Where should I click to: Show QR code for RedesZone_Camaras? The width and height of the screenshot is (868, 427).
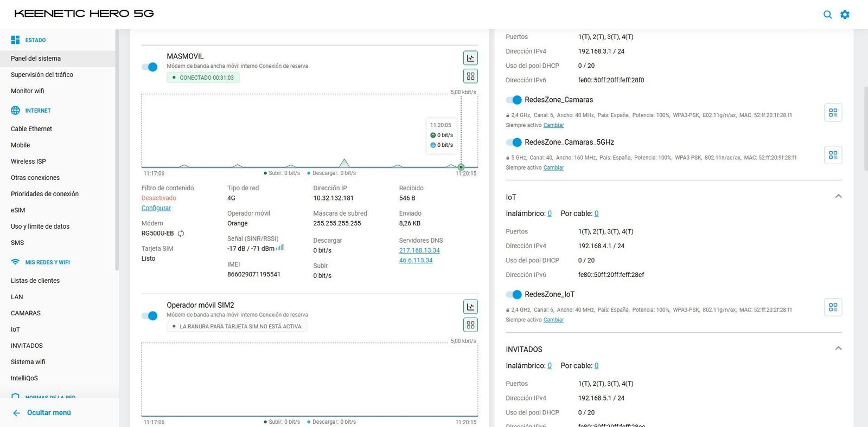pos(833,113)
